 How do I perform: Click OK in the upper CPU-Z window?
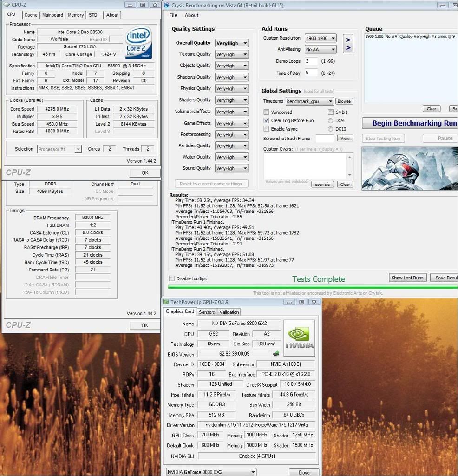[145, 173]
